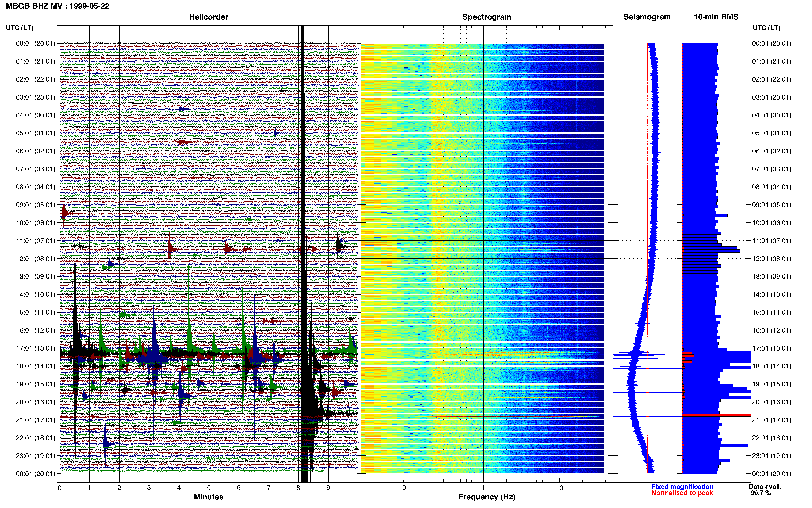Viewport: 812px width, 508px height.
Task: Click Minutes axis tick label 4
Action: click(x=179, y=488)
